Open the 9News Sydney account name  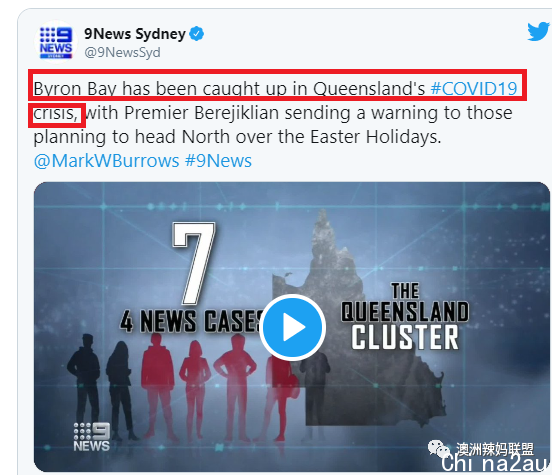[x=135, y=34]
